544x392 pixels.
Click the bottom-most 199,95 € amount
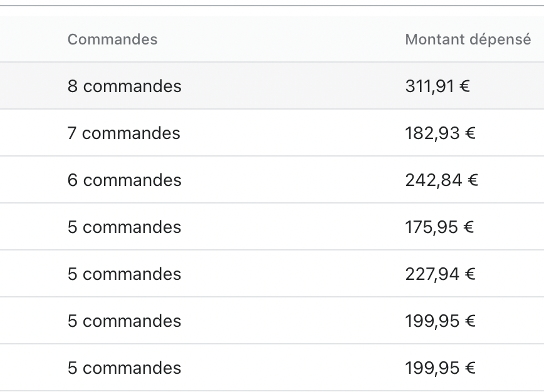tap(440, 368)
